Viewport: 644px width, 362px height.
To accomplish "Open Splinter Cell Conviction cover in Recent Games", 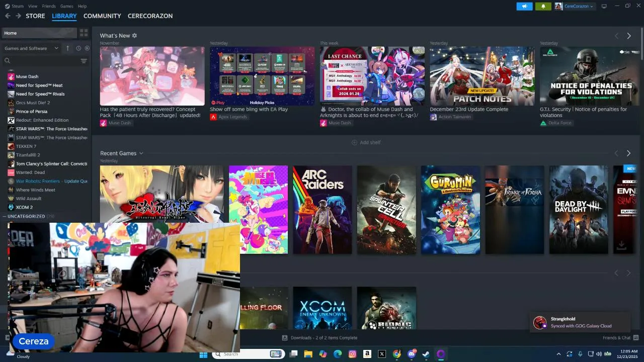I will pos(386,210).
